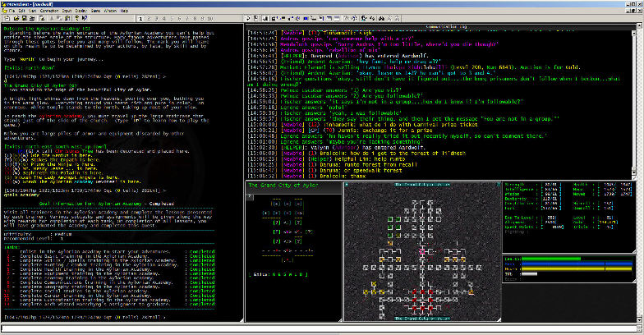Click the communication log title bar

tap(440, 27)
